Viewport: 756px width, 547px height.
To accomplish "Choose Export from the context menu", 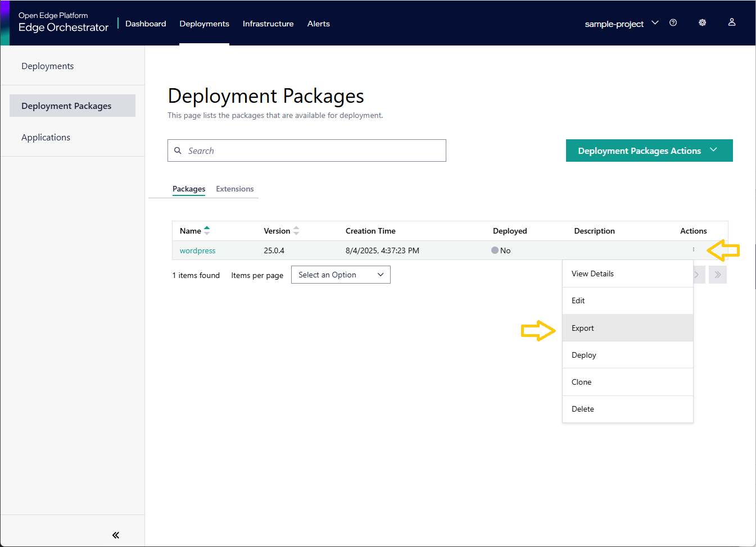I will pyautogui.click(x=583, y=328).
